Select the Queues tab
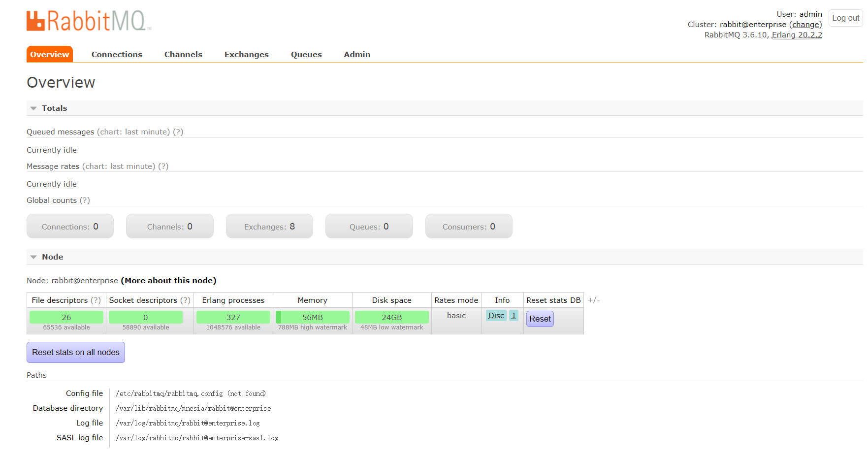The image size is (868, 458). coord(306,54)
